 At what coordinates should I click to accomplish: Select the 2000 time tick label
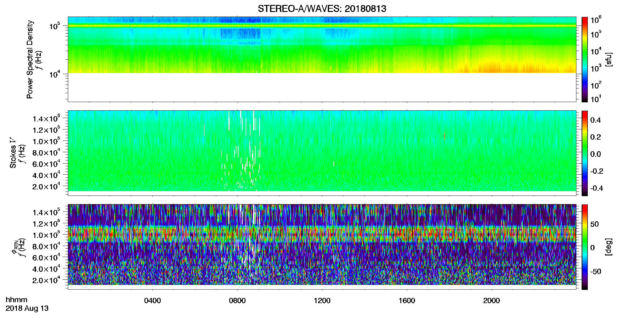(492, 301)
